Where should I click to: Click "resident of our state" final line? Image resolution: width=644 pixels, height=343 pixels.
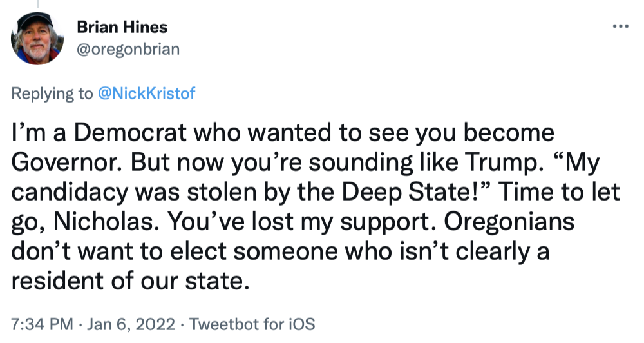pyautogui.click(x=129, y=279)
